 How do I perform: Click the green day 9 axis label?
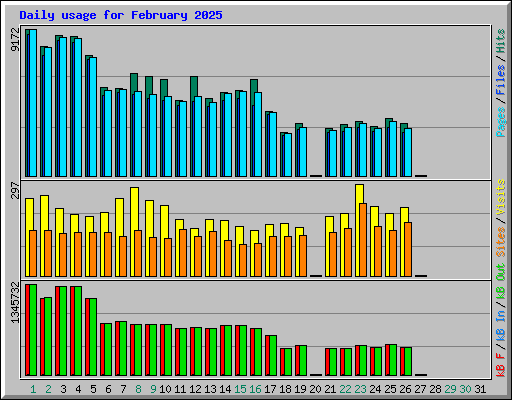tap(153, 389)
